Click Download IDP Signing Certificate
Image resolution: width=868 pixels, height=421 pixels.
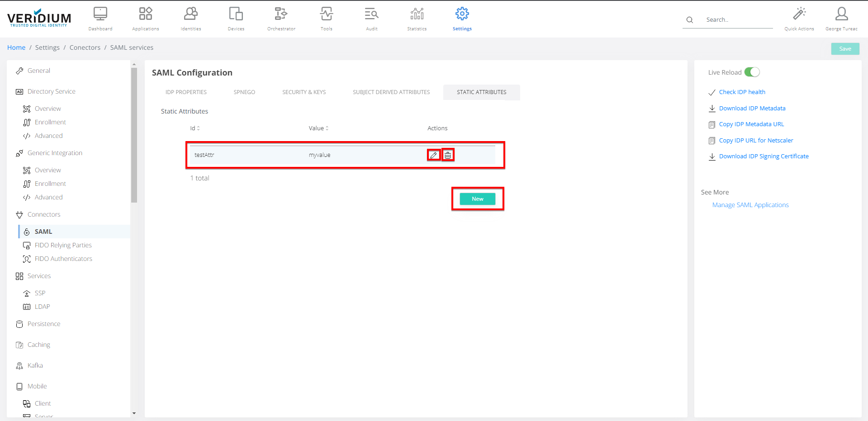click(x=764, y=156)
